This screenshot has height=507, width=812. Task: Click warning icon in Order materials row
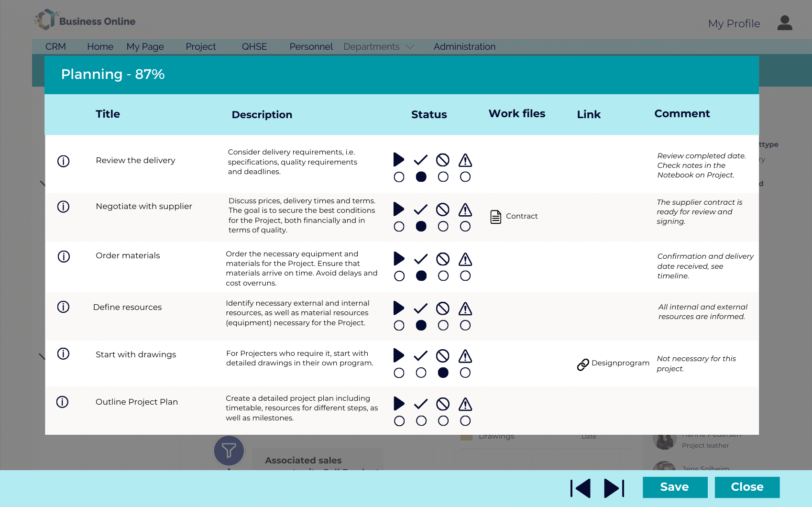coord(465,259)
